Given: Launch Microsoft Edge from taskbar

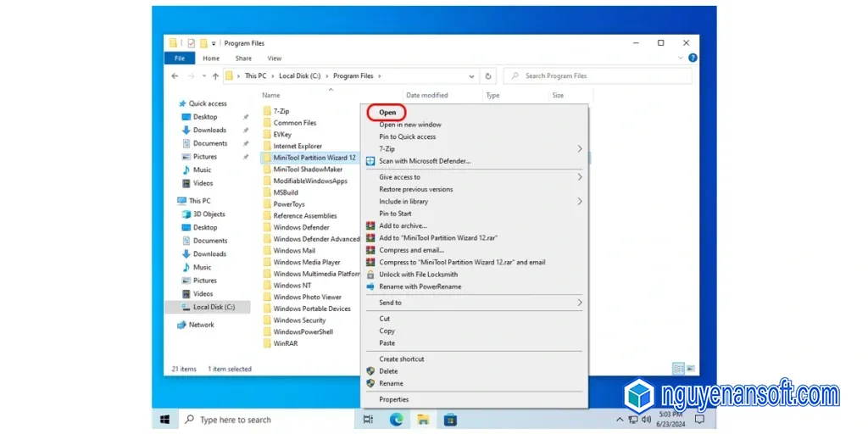Looking at the screenshot, I should (396, 420).
